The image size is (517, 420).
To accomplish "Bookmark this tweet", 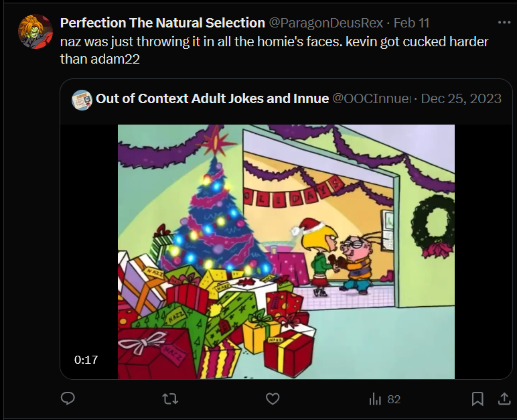I will (477, 399).
